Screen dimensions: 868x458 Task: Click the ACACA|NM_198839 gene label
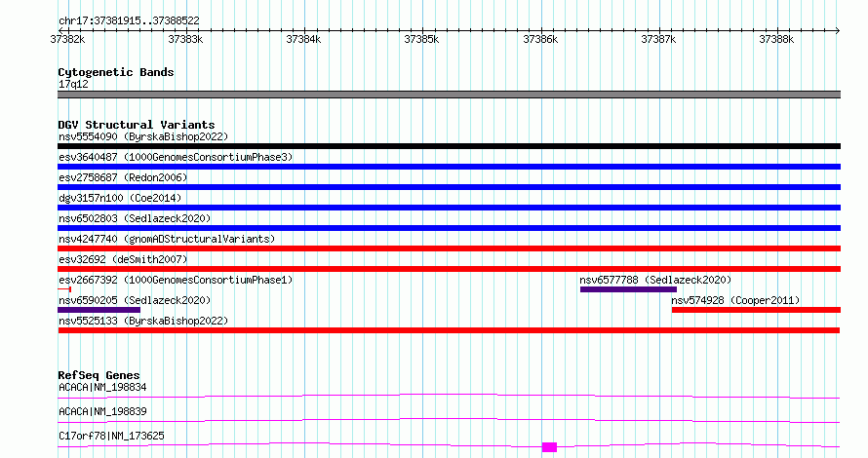pos(102,411)
